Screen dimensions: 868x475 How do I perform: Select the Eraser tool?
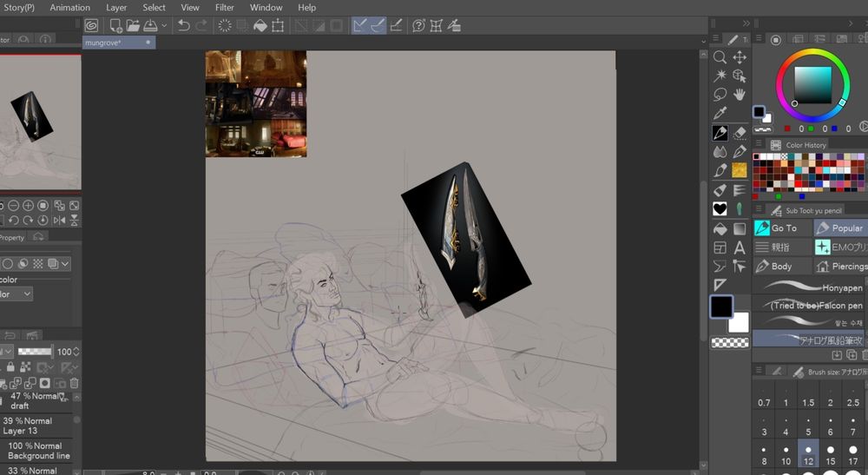(x=740, y=133)
